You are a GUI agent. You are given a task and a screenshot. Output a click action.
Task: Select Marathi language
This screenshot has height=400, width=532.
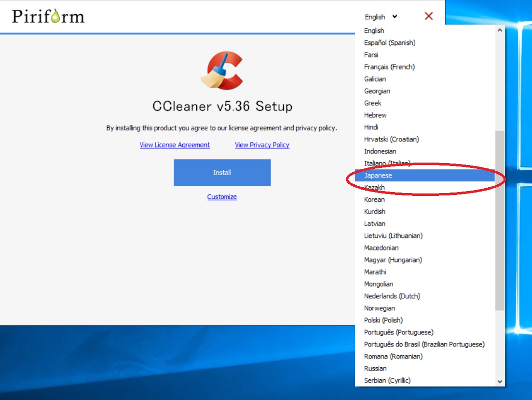(425, 272)
